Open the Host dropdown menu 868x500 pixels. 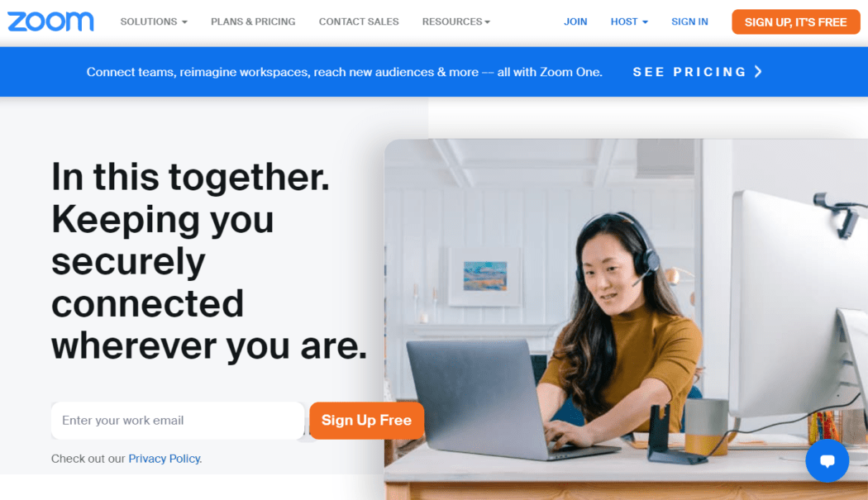pyautogui.click(x=629, y=21)
